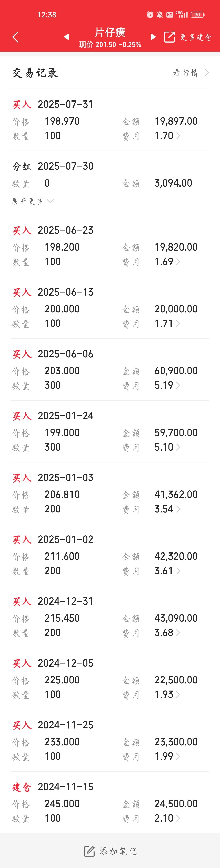Screen dimensions: 220x868
Task: Open fee detail arrow for 3.68 fee
Action: click(178, 633)
